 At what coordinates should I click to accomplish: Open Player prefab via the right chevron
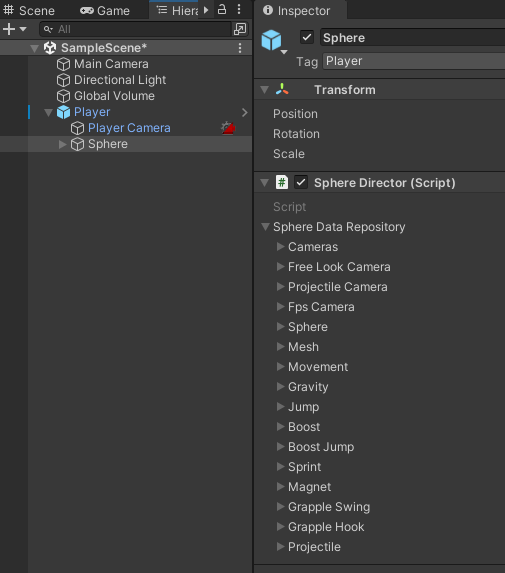244,113
